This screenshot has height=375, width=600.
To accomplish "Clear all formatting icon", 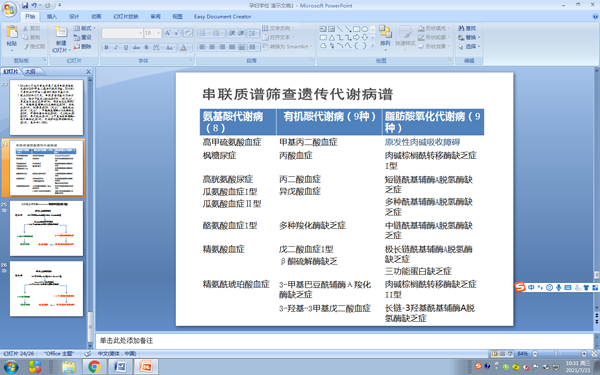I will pyautogui.click(x=188, y=33).
